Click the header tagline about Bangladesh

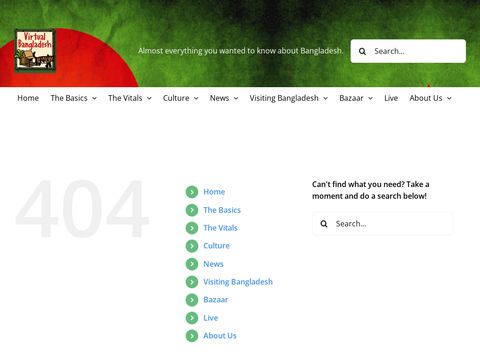click(x=240, y=51)
